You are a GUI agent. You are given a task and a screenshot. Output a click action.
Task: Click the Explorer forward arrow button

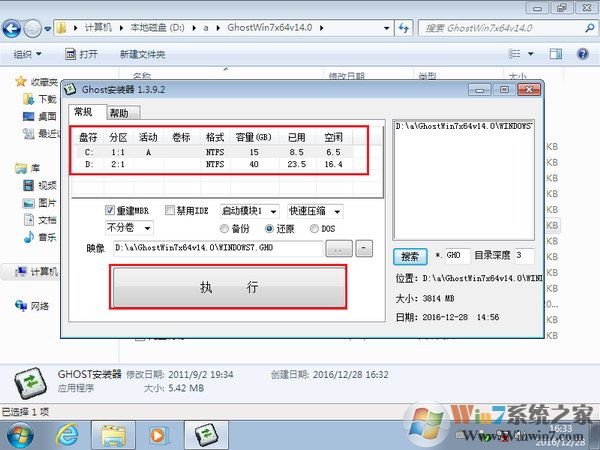pos(33,28)
